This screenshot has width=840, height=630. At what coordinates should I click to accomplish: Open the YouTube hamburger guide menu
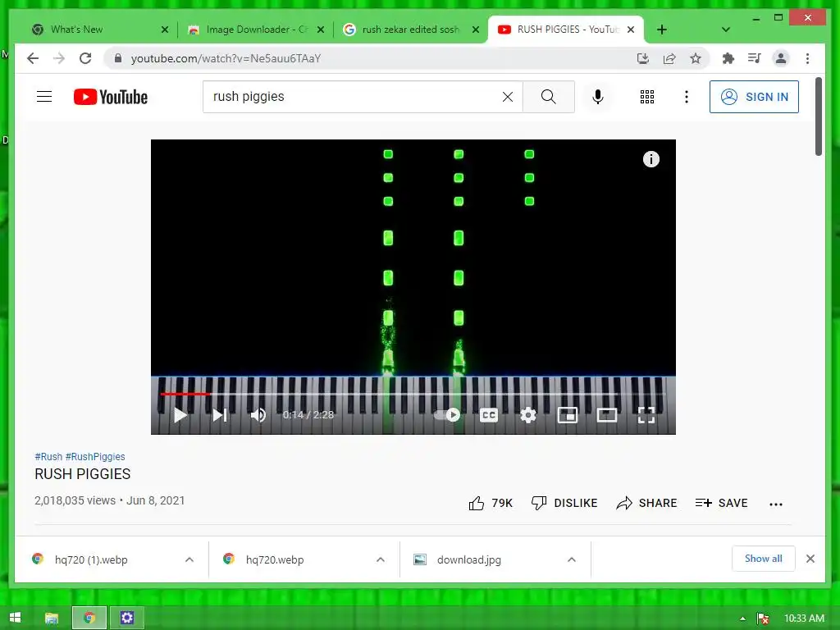coord(44,97)
